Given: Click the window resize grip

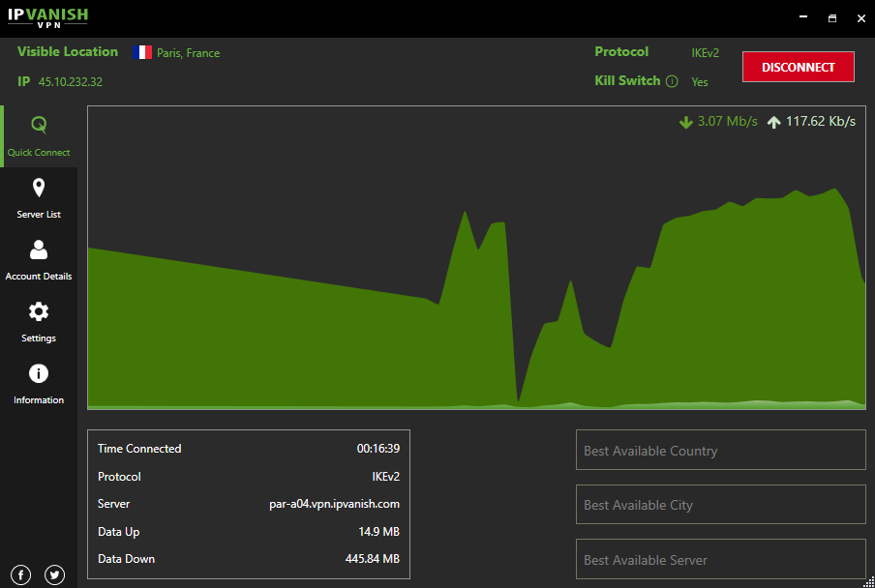Looking at the screenshot, I should [869, 582].
